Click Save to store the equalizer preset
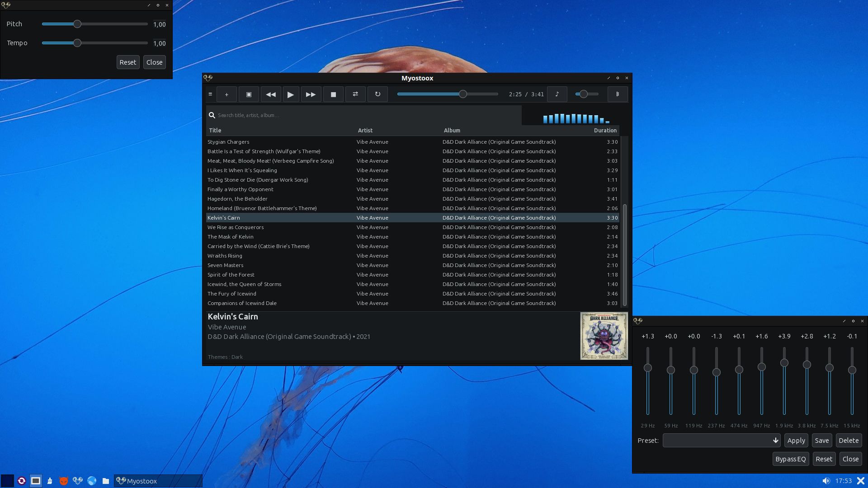Image resolution: width=868 pixels, height=488 pixels. point(822,441)
